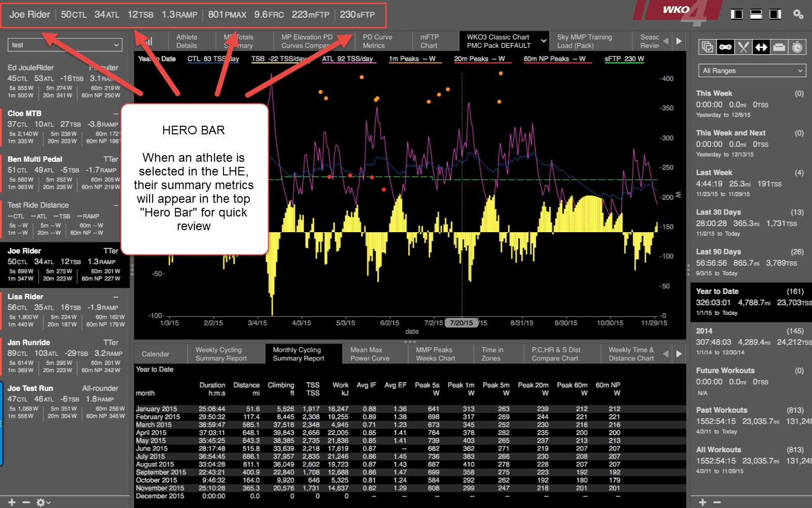Toggle the bottom panel layout button

[756, 14]
